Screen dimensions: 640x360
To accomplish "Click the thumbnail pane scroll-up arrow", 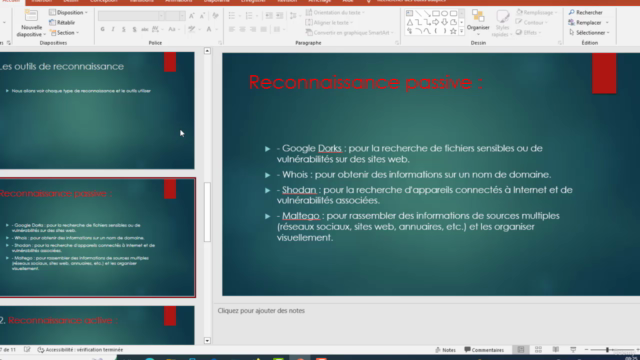I will coord(207,51).
